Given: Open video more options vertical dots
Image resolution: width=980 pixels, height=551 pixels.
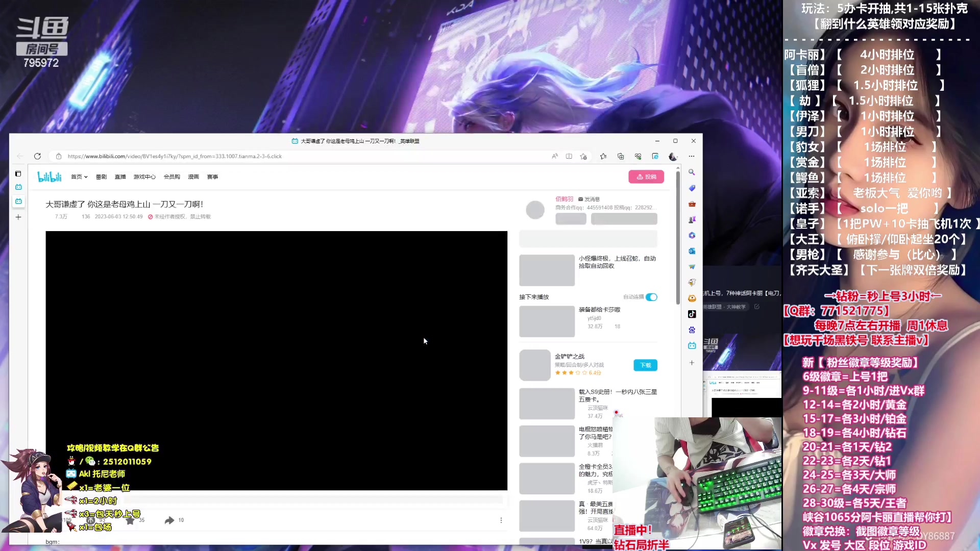Looking at the screenshot, I should [501, 520].
